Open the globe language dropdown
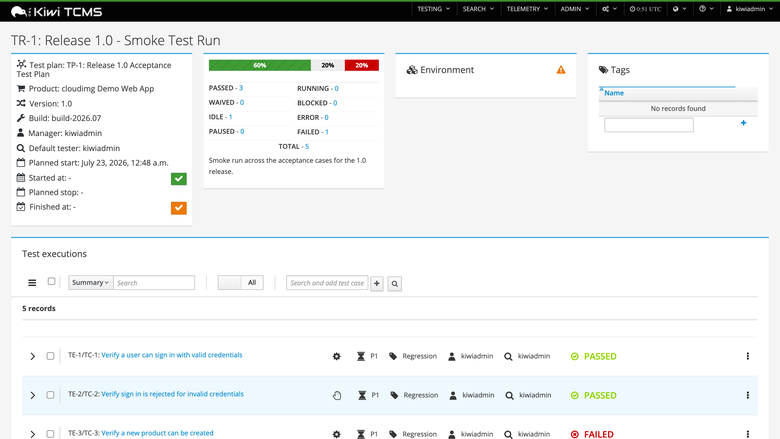Image resolution: width=780 pixels, height=439 pixels. click(680, 9)
